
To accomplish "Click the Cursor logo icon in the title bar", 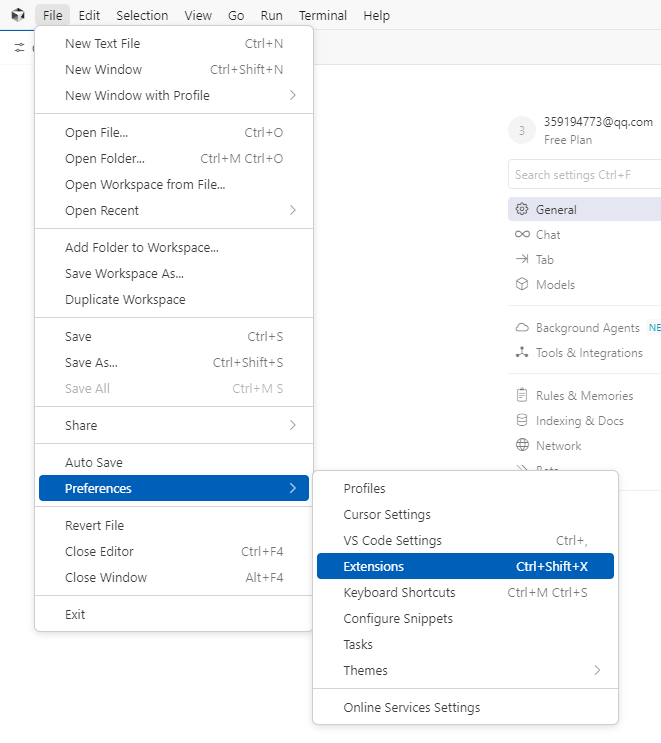I will (x=18, y=15).
